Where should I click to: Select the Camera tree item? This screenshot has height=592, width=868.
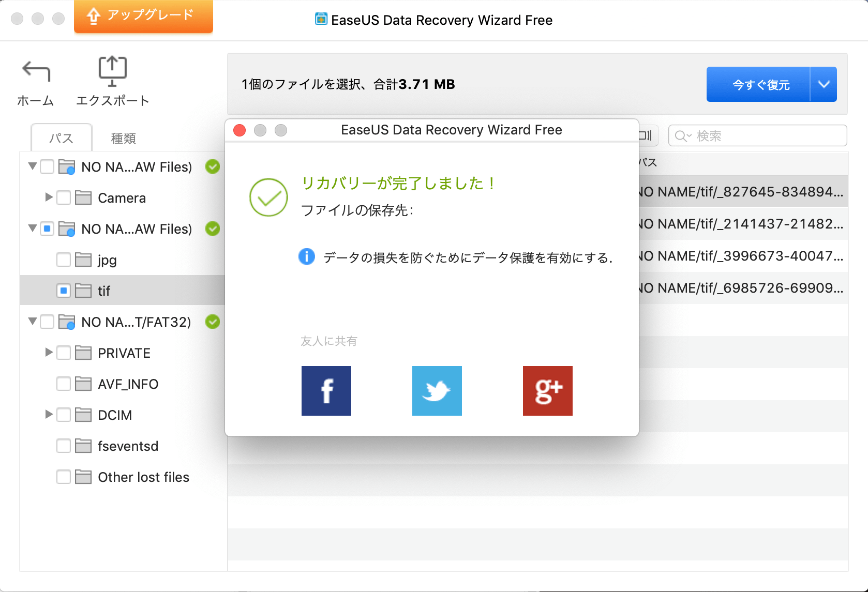[122, 198]
